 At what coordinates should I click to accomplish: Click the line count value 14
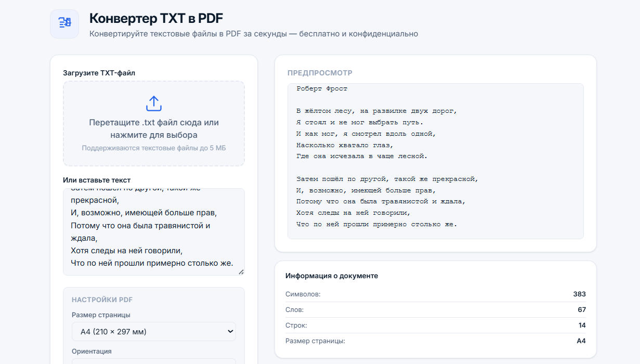582,326
